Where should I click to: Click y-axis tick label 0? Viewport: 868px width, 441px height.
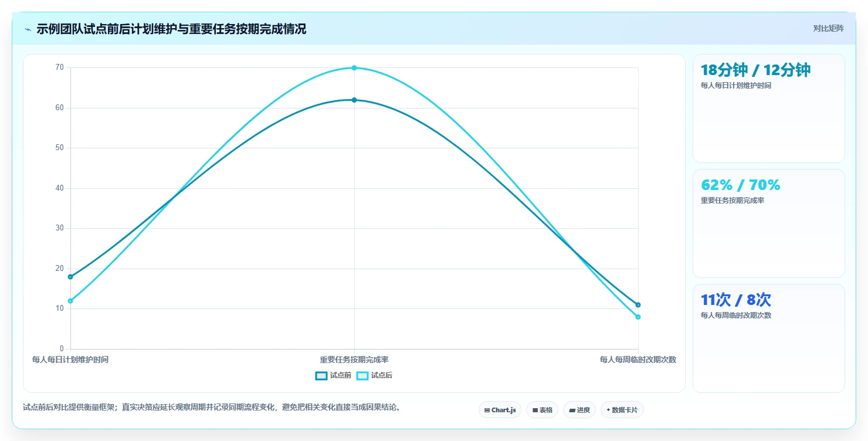62,349
